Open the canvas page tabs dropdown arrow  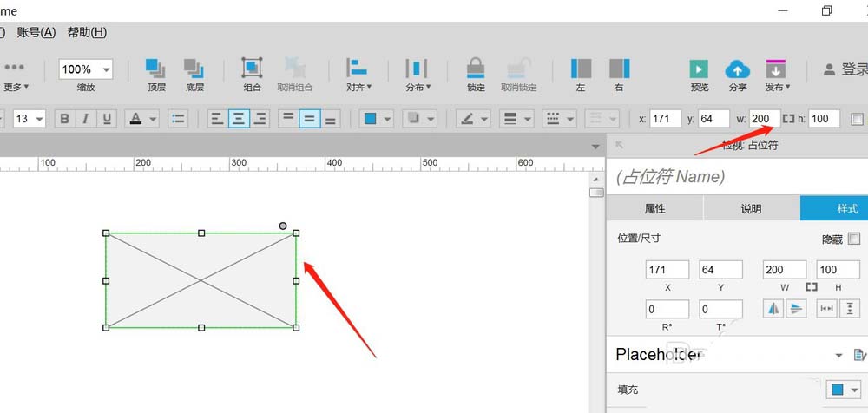595,147
